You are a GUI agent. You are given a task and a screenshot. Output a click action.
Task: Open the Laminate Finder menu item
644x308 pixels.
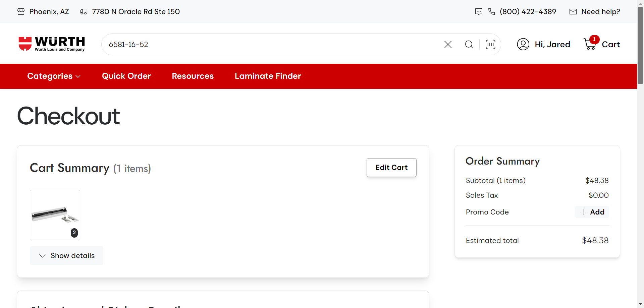[x=268, y=76]
